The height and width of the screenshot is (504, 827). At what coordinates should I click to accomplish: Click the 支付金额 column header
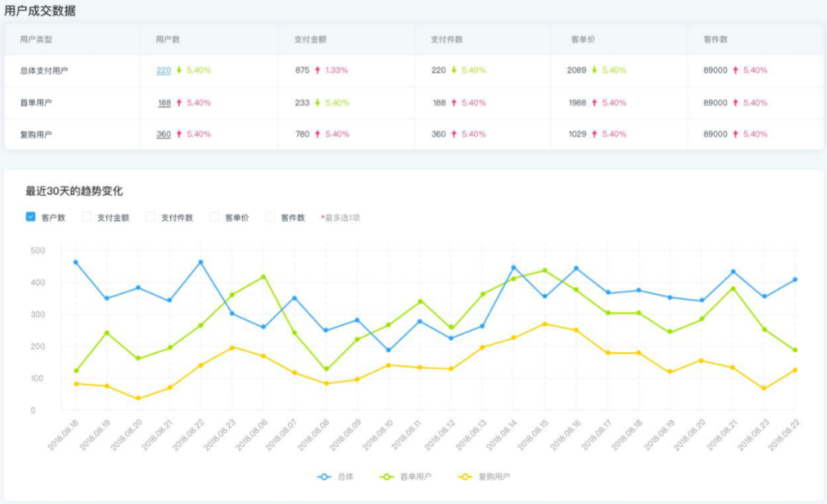coord(309,39)
